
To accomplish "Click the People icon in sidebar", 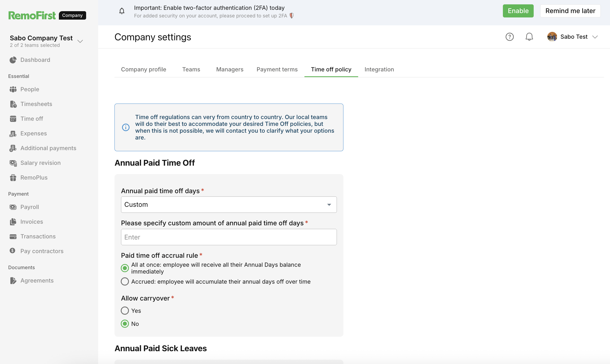I will coord(13,89).
